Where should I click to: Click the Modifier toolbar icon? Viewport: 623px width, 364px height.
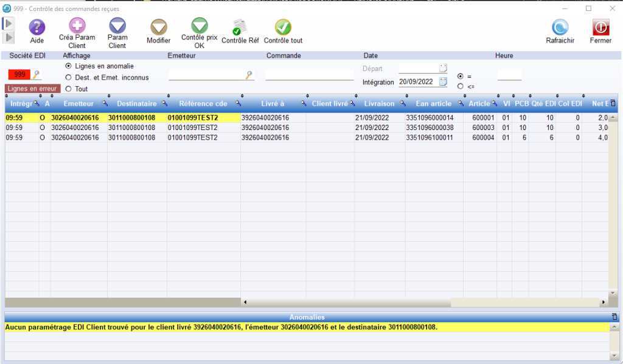[x=159, y=27]
